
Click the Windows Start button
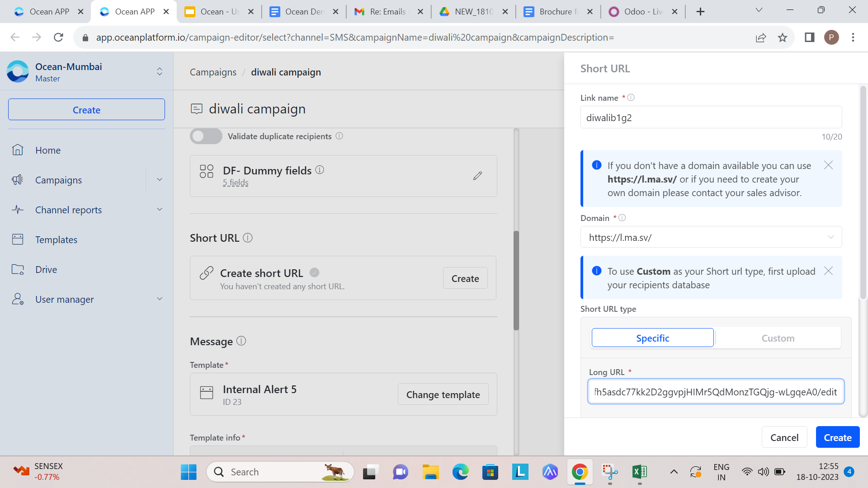click(189, 472)
